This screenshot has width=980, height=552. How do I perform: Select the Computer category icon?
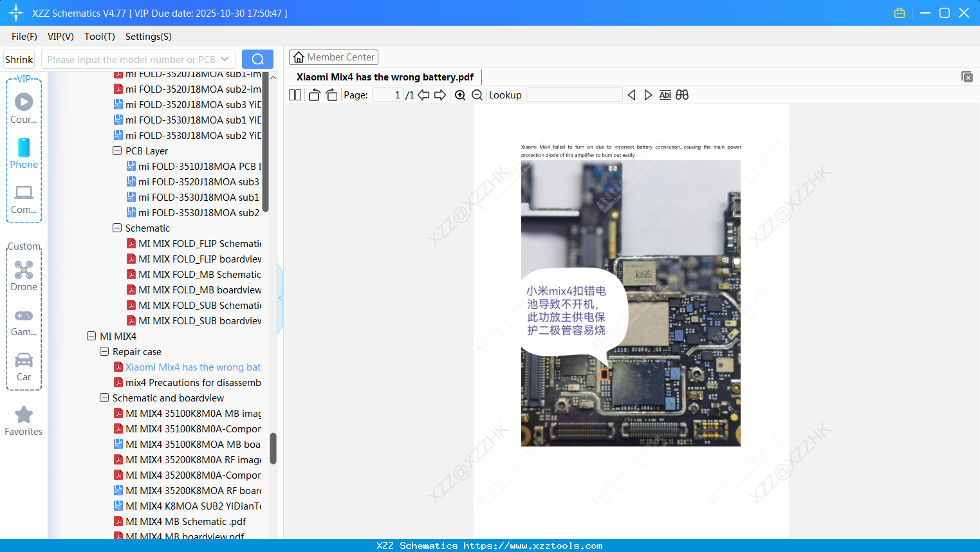pos(24,192)
